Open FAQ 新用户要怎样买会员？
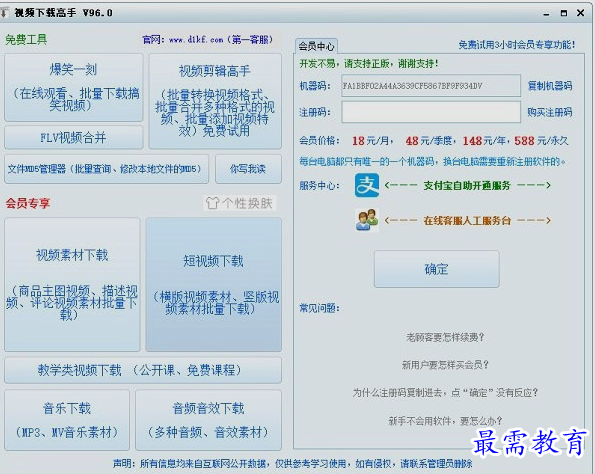 pos(445,365)
